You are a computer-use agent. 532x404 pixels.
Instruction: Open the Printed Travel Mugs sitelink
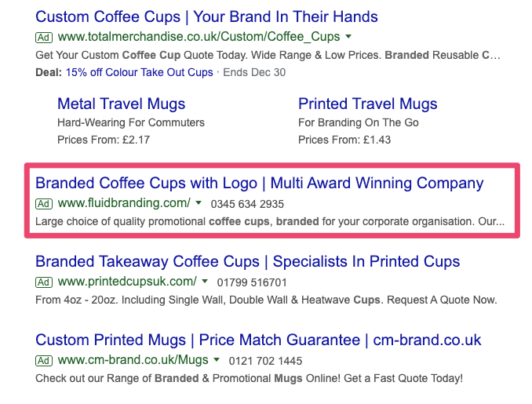(x=367, y=104)
